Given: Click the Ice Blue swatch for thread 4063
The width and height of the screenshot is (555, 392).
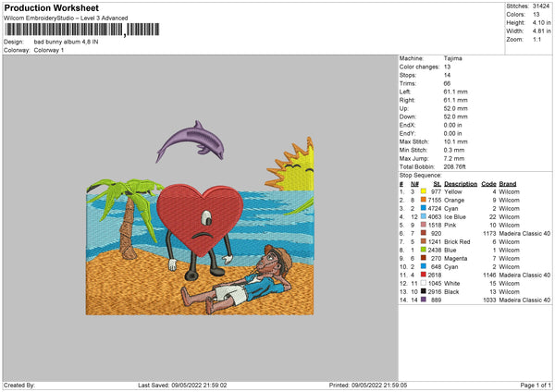Looking at the screenshot, I should [424, 216].
